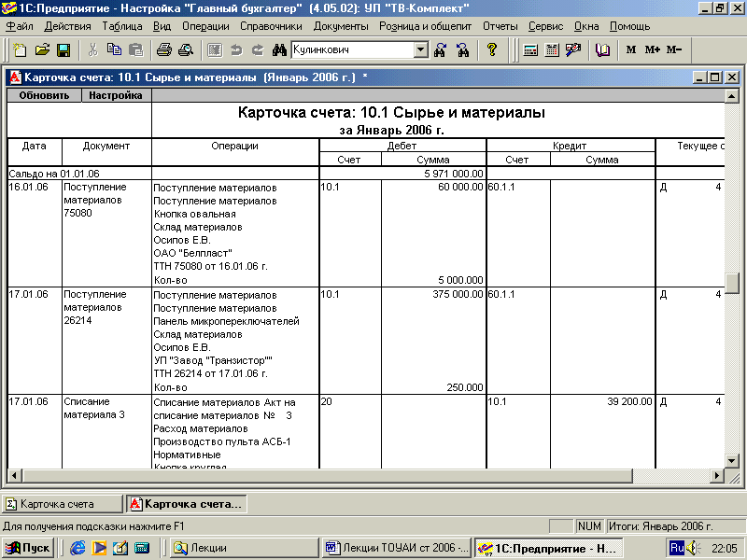Click the vertical scrollbar up arrow

tap(732, 96)
